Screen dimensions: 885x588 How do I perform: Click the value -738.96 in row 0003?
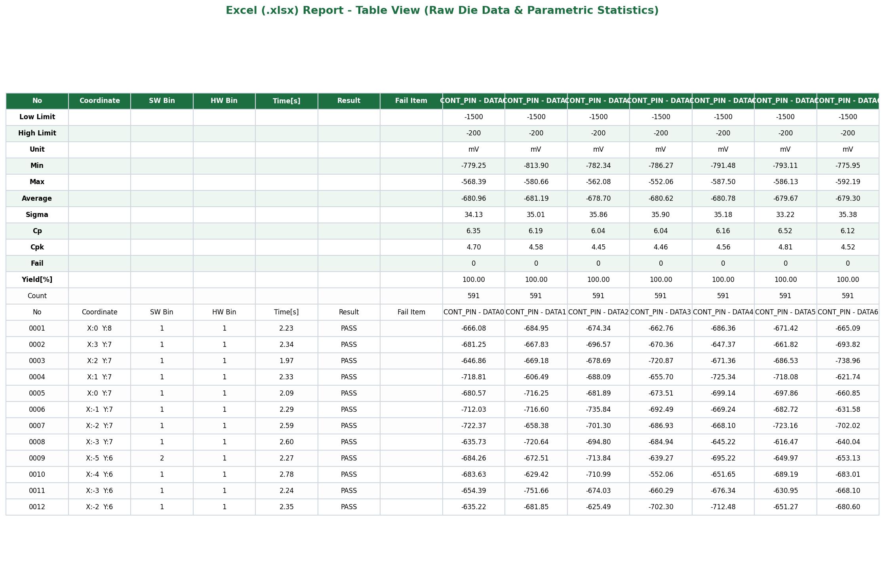(848, 361)
